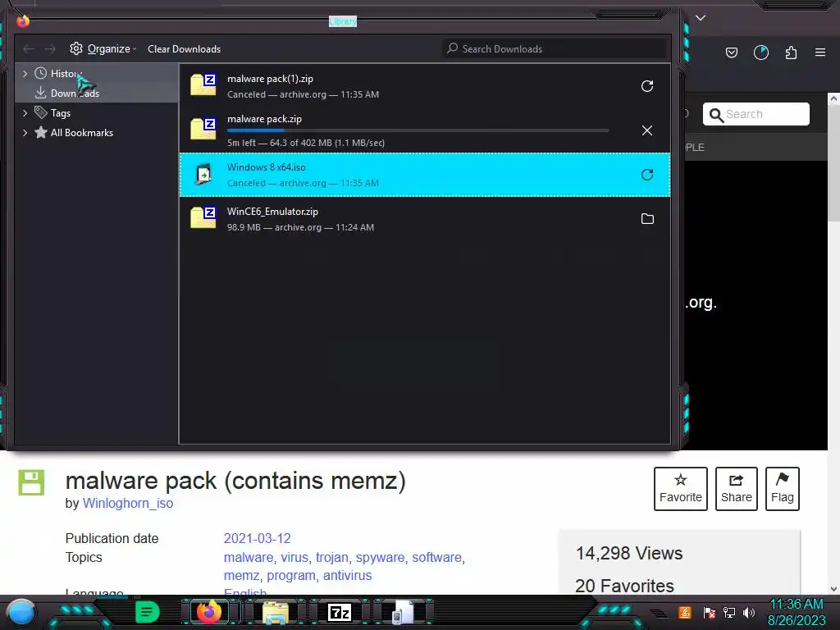Favorite this archive.org item
This screenshot has height=630, width=840.
tap(680, 489)
